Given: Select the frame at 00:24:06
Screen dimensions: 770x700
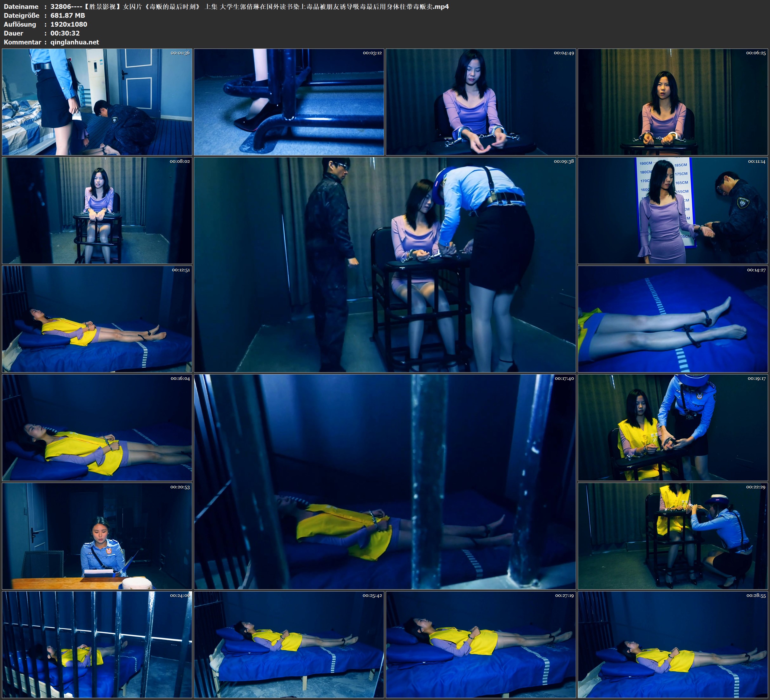Looking at the screenshot, I should tap(97, 644).
